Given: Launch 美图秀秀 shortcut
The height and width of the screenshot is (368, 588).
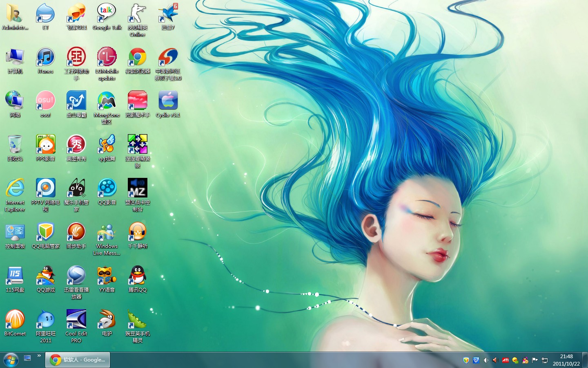Looking at the screenshot, I should click(76, 148).
